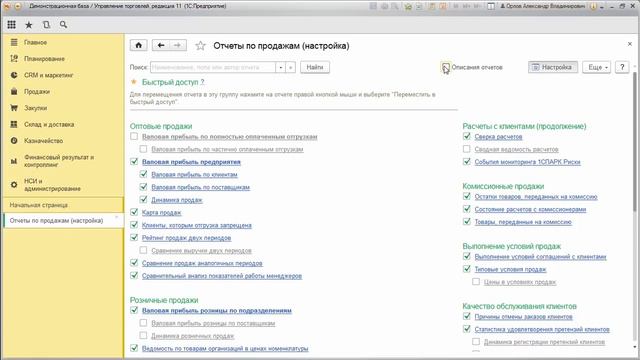Screen dimensions: 640x360
Task: Open Валовая прибыль розницы по подразделениям link
Action: 217,311
